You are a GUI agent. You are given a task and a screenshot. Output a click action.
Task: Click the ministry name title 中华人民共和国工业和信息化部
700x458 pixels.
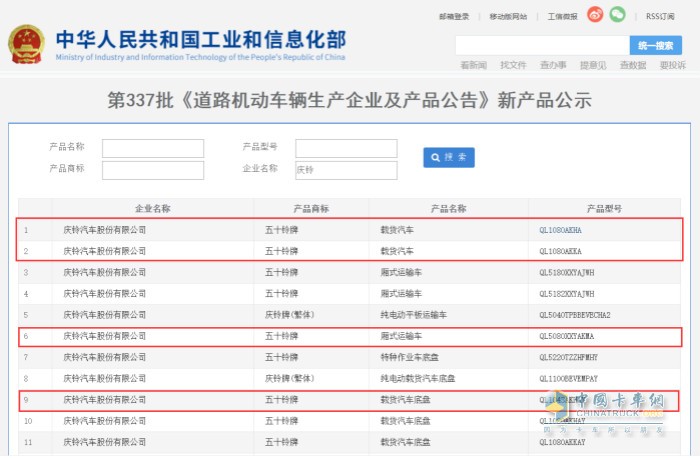201,39
